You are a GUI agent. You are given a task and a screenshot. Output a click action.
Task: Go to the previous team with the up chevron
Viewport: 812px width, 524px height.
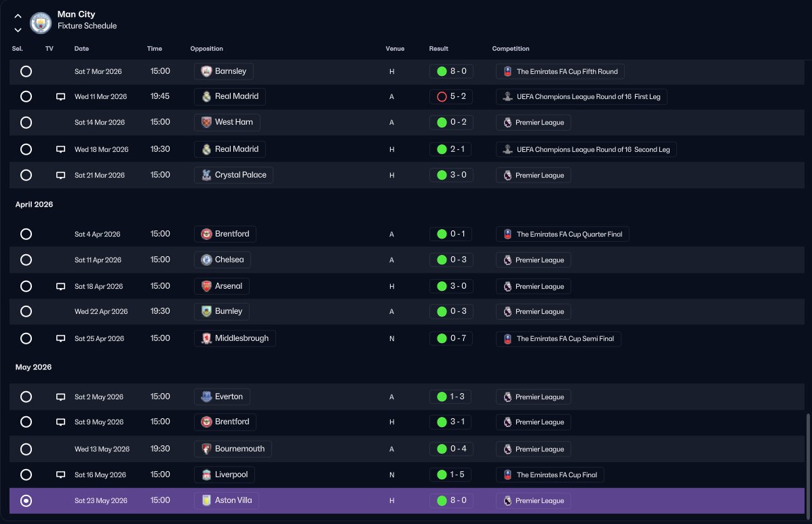click(x=18, y=16)
